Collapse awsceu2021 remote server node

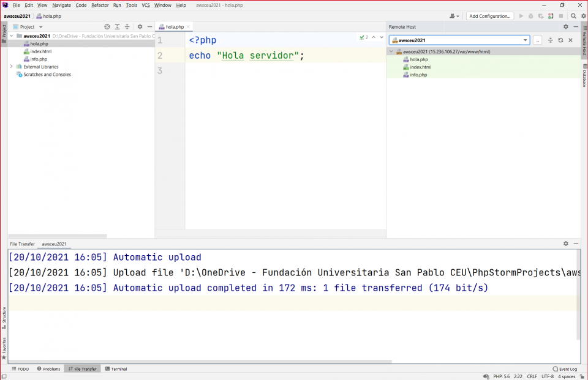391,52
